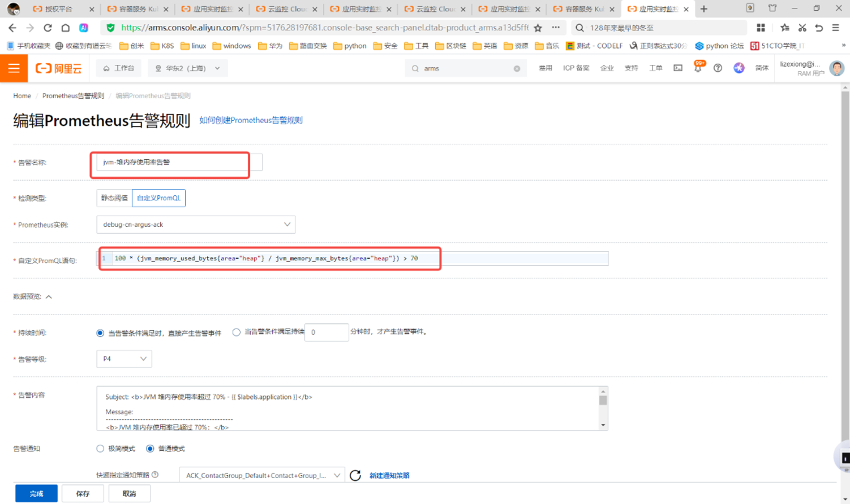Screen dimensions: 850x504
Task: Collapse the 数据预览 section
Action: (x=49, y=297)
